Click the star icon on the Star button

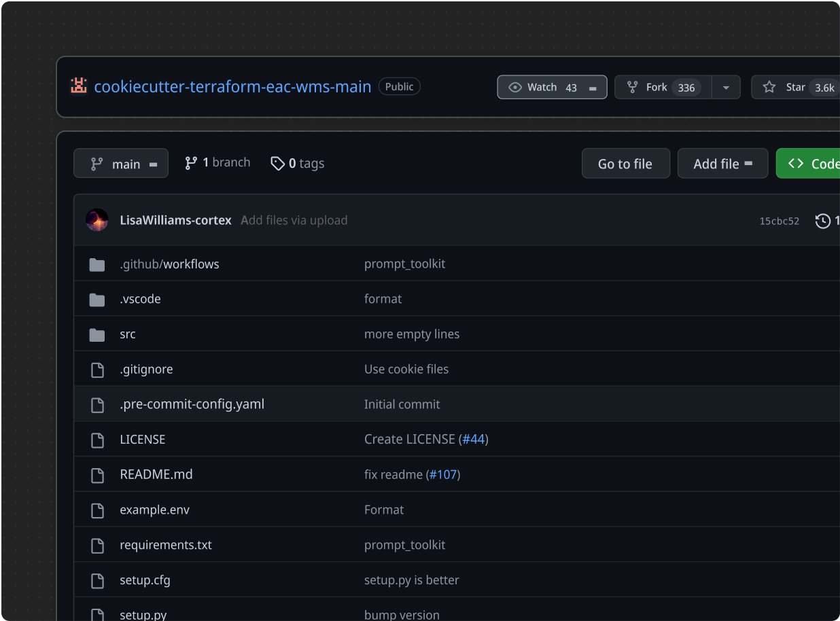(x=769, y=87)
